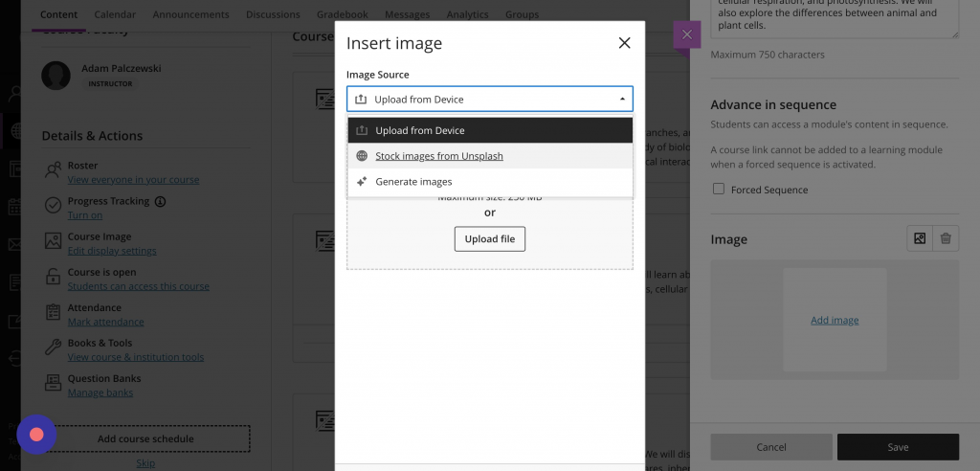
Task: Click the red circle floating button
Action: click(36, 434)
